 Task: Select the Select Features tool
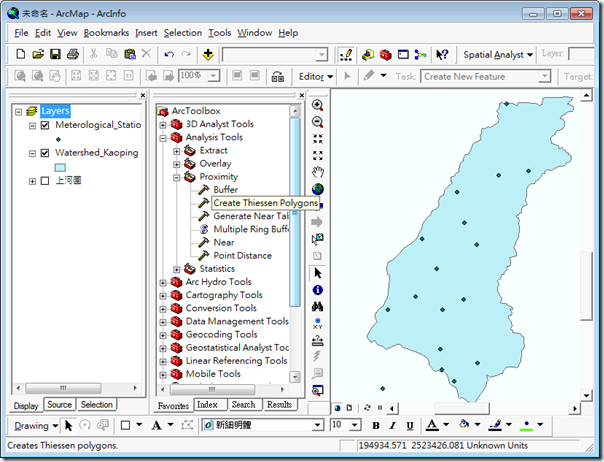point(317,239)
